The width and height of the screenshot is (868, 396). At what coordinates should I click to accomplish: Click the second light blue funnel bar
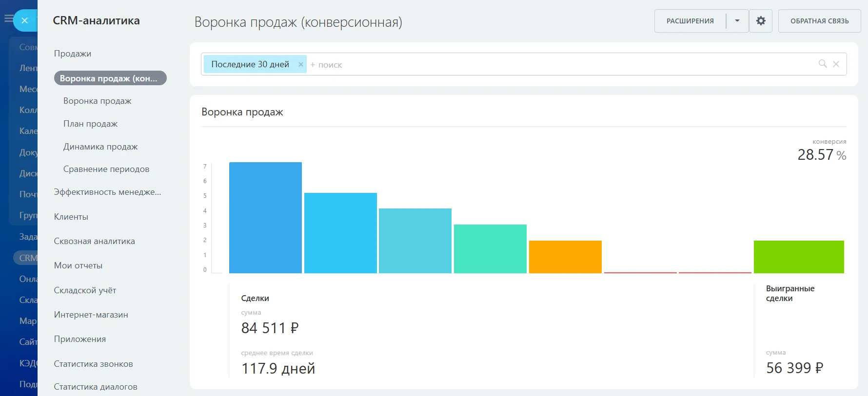340,233
